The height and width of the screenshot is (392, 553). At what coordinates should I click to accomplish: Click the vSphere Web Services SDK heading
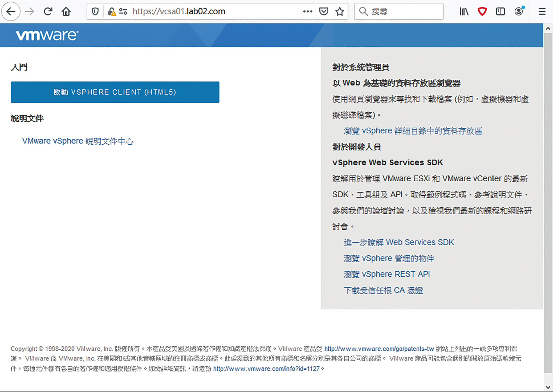pyautogui.click(x=388, y=163)
